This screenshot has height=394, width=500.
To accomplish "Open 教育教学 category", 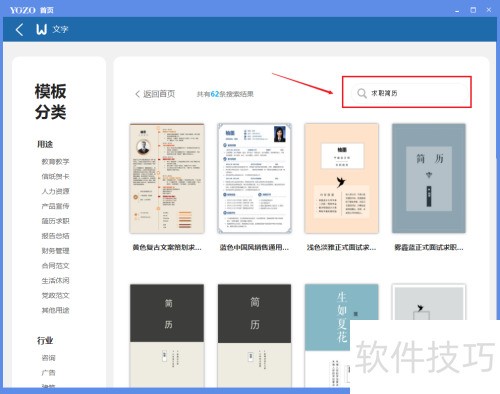I will click(55, 162).
